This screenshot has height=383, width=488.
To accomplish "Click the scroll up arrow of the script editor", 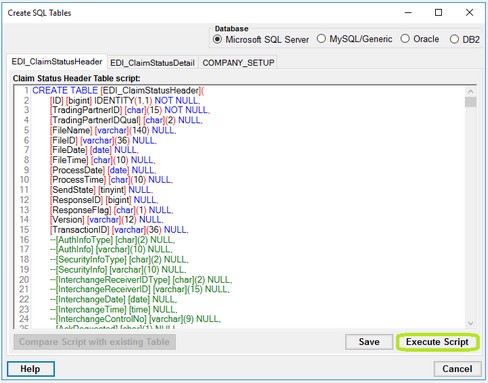I will (470, 91).
